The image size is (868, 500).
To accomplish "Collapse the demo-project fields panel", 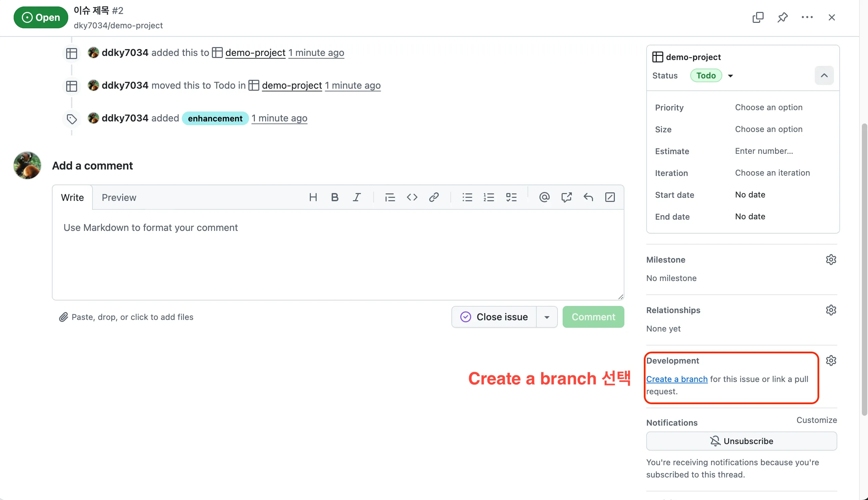I will point(824,76).
